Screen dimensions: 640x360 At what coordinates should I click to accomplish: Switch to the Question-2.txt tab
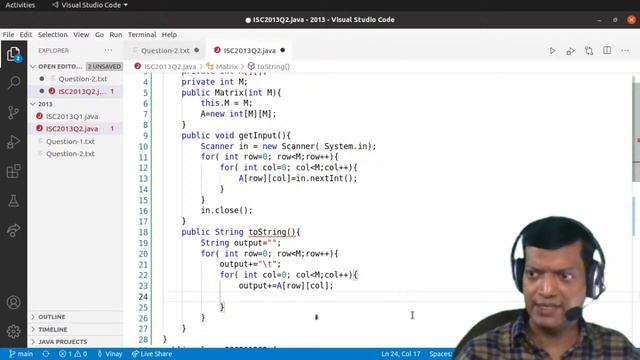(x=165, y=51)
